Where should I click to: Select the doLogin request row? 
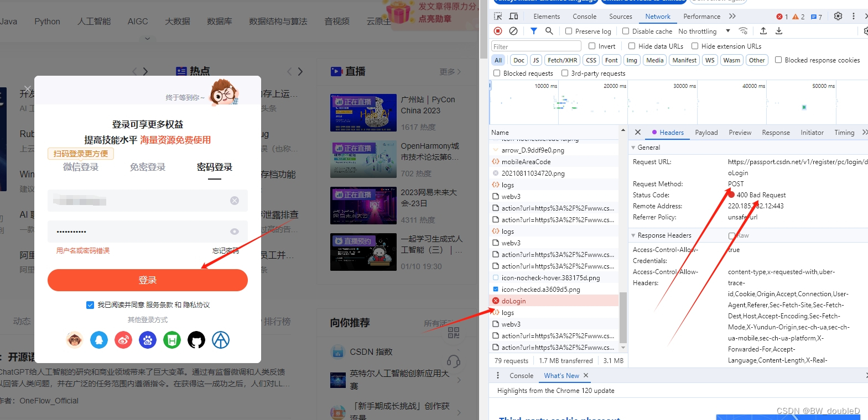554,301
